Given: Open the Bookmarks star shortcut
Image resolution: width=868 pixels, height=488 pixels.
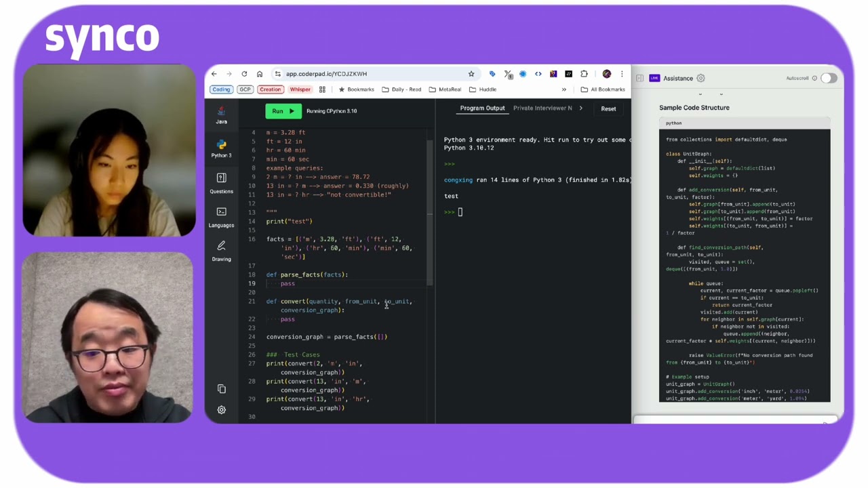Looking at the screenshot, I should 357,89.
